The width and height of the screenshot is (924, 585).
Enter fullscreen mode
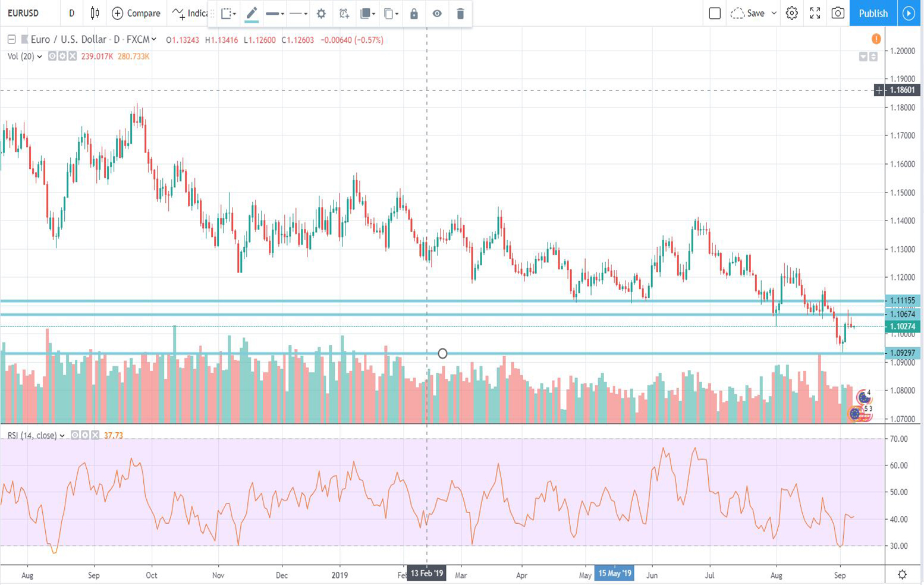(x=815, y=13)
